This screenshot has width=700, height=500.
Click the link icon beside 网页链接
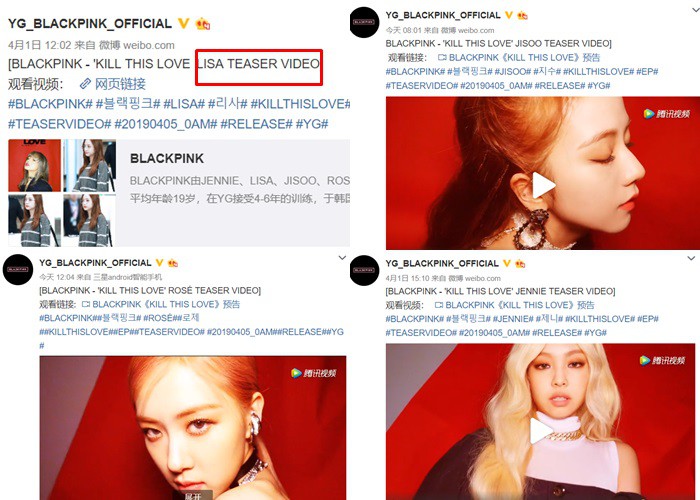click(x=85, y=83)
